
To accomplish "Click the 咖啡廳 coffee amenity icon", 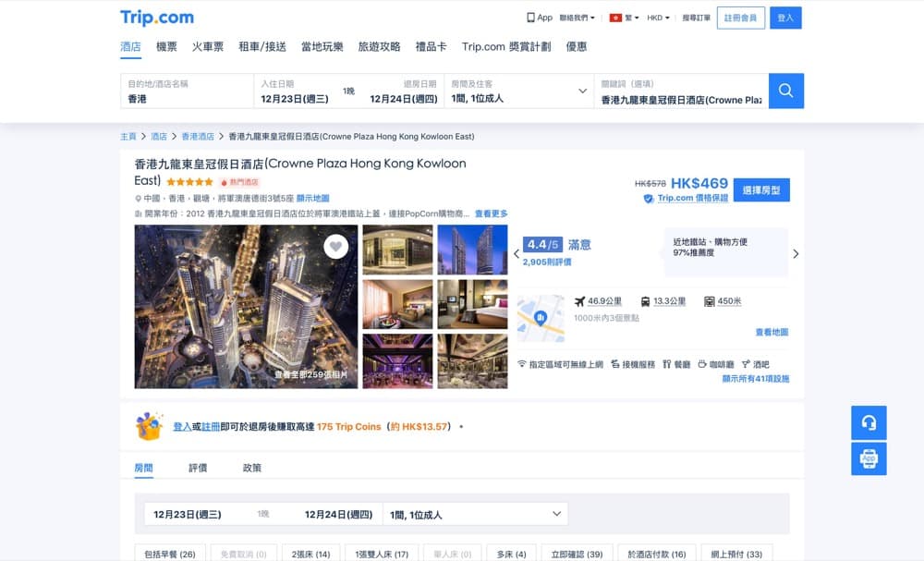I will pyautogui.click(x=702, y=364).
